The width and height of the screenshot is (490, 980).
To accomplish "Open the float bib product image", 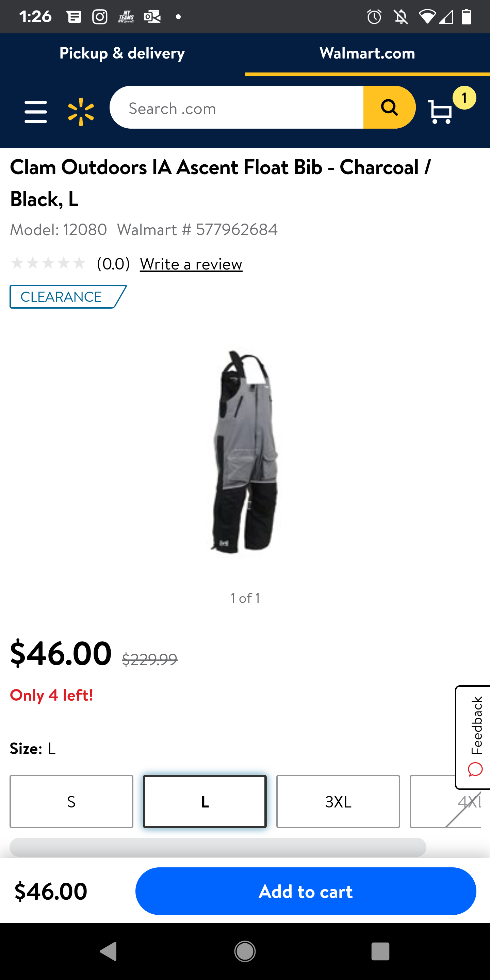I will coord(245,451).
